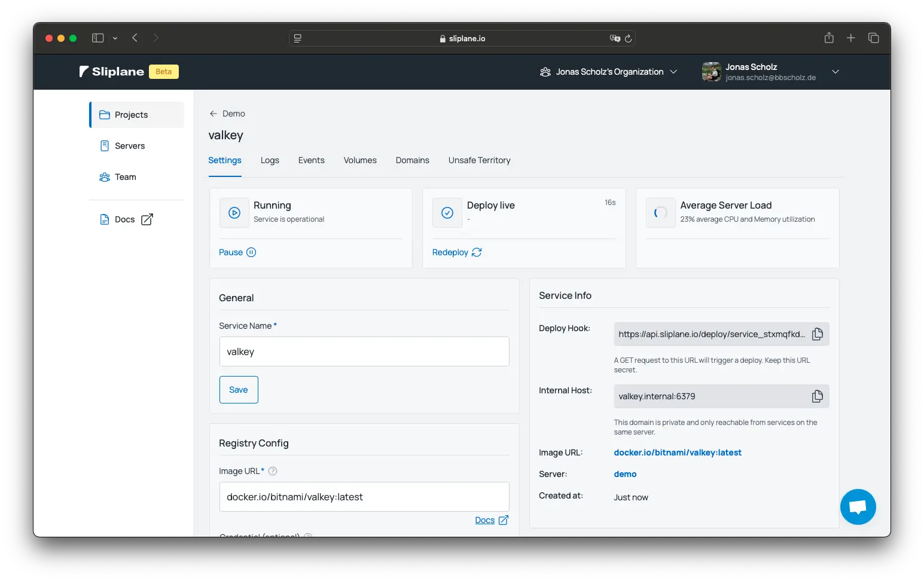This screenshot has width=924, height=581.
Task: Open the user account menu chevron
Action: pos(835,72)
